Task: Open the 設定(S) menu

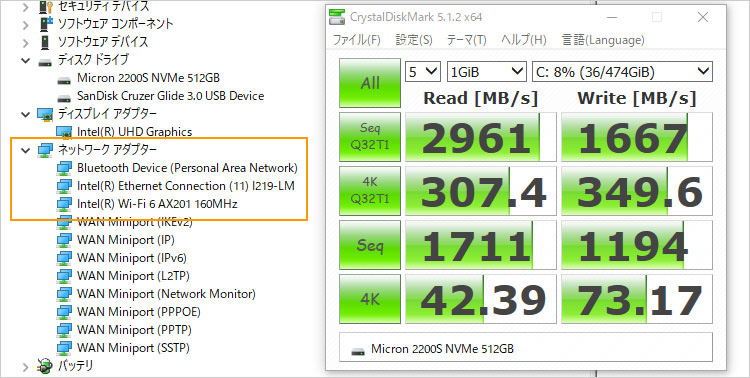Action: (414, 40)
